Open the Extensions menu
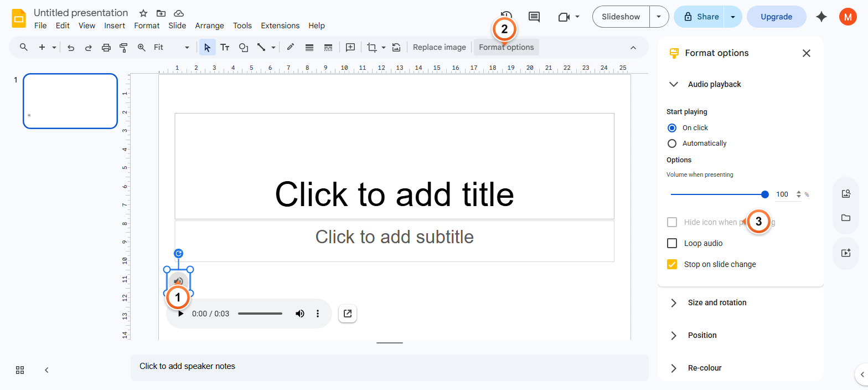Viewport: 868px width, 390px height. point(280,25)
